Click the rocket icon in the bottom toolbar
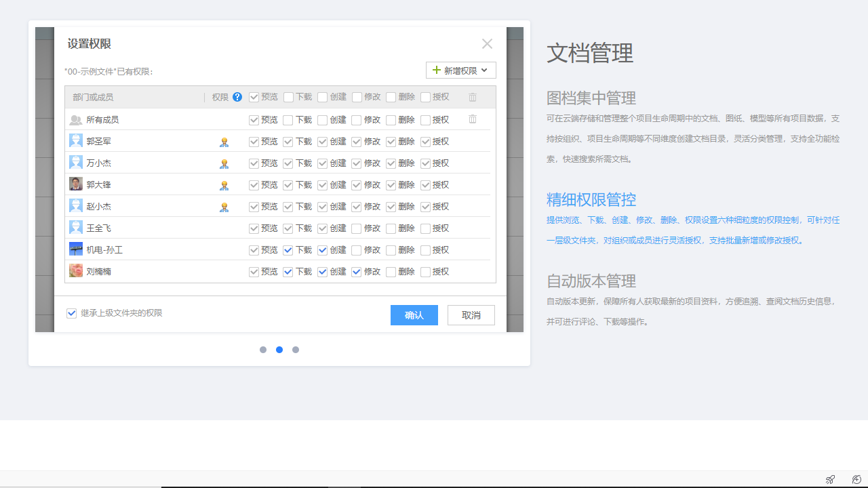The height and width of the screenshot is (488, 868). pos(830,479)
